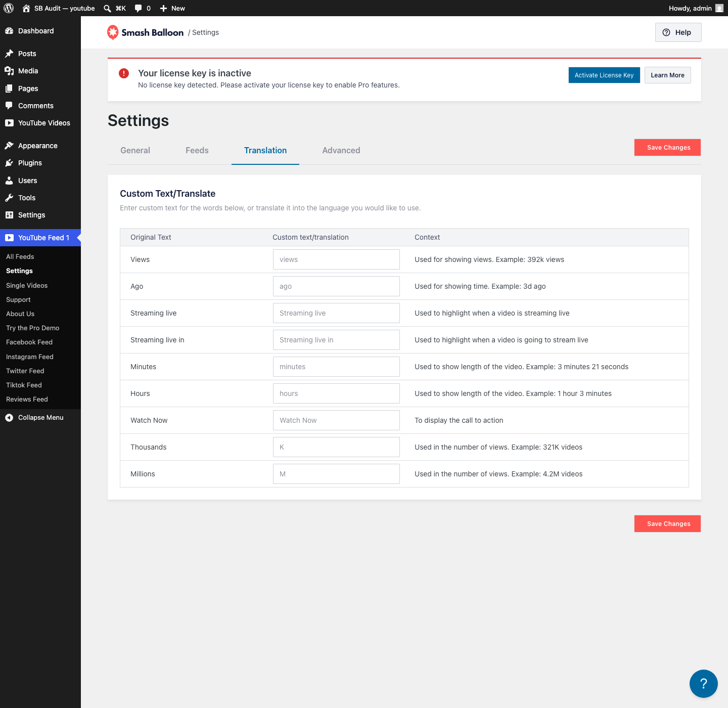This screenshot has height=708, width=728.
Task: Click the Dashboard gauge icon
Action: coord(9,31)
